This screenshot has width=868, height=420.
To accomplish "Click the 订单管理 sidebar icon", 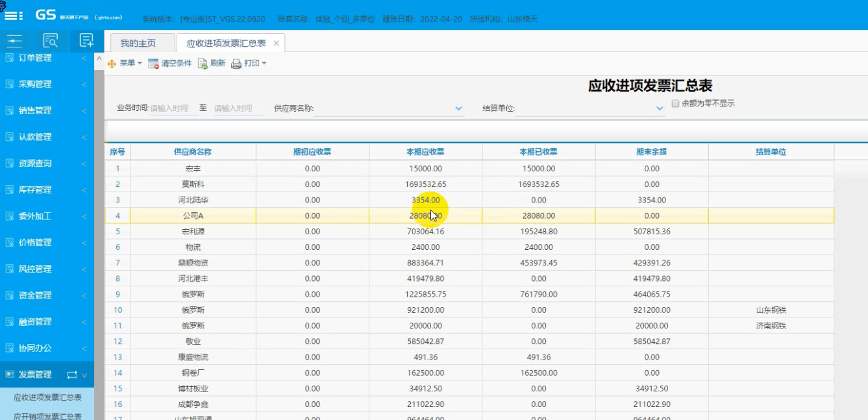I will pyautogui.click(x=10, y=58).
